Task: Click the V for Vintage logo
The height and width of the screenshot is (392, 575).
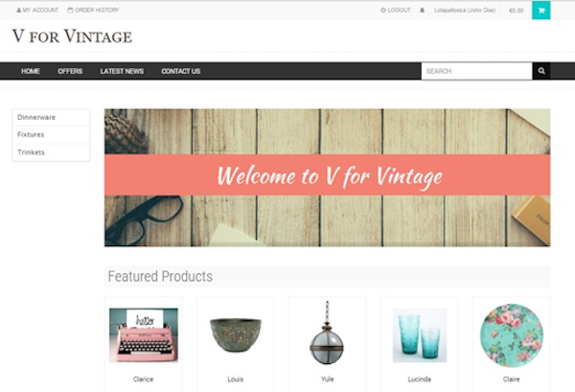Action: coord(72,36)
